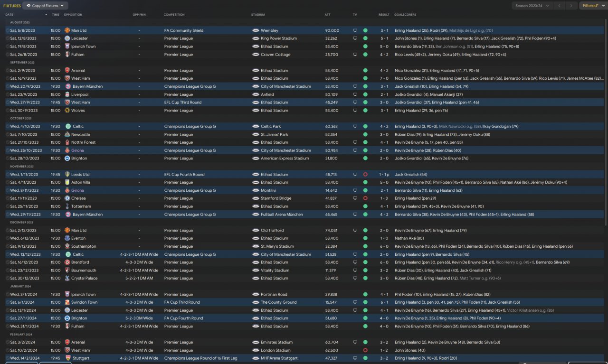
Task: Open the FA Community Shield competition link
Action: pos(183,30)
